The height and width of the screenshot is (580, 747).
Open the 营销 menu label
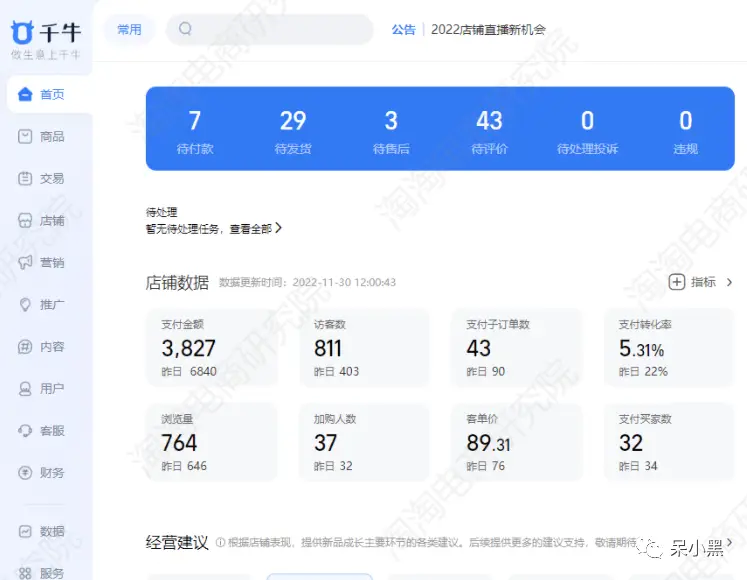point(52,262)
